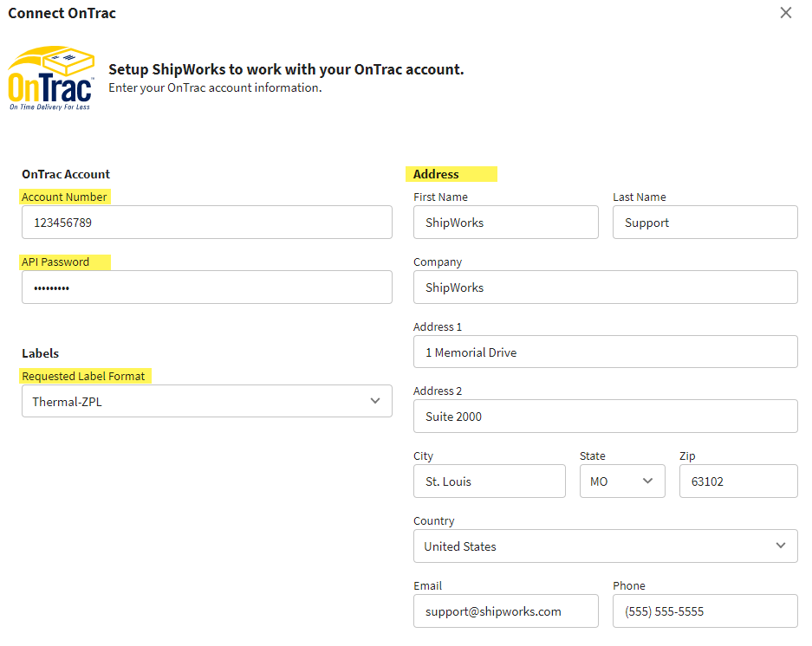Click the "Connect OnTrac" dialog title
Image resolution: width=812 pixels, height=646 pixels.
point(62,13)
